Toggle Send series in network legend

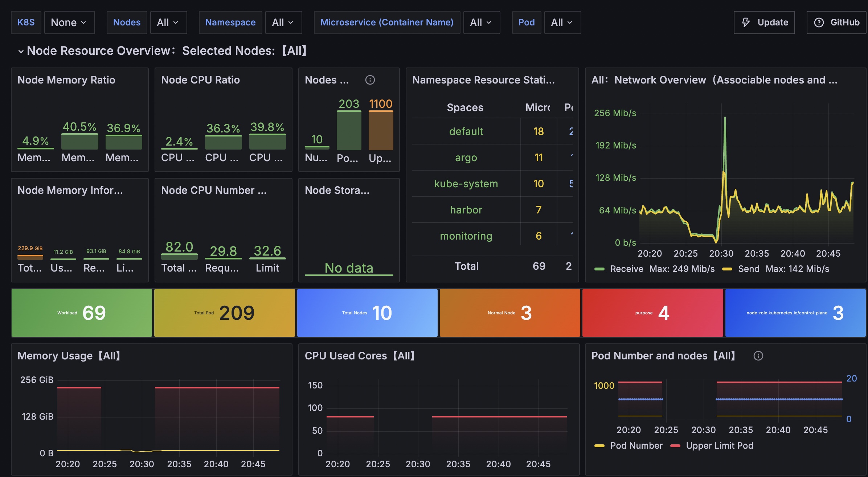[x=748, y=269]
